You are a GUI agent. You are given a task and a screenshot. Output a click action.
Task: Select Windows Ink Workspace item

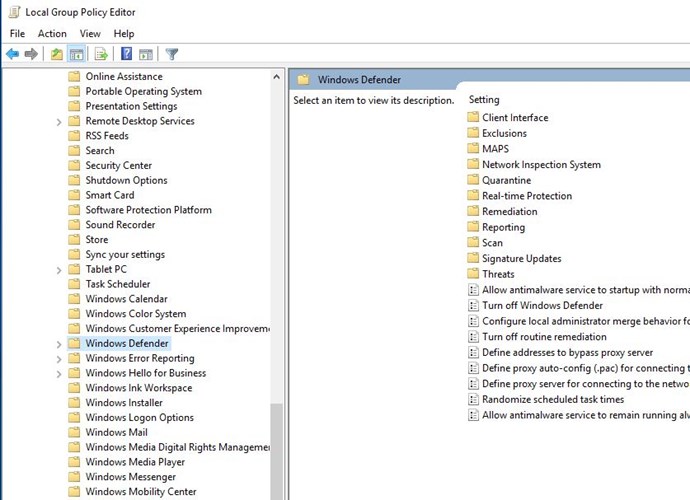pyautogui.click(x=139, y=388)
